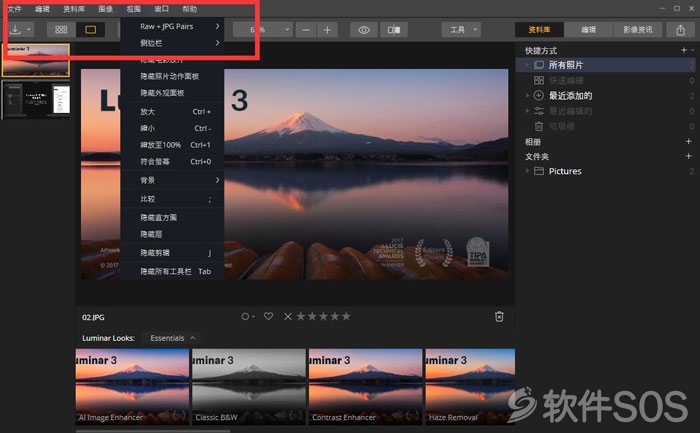Viewport: 700px width, 433px height.
Task: Choose 符合萤幕 from the menu
Action: click(x=172, y=162)
